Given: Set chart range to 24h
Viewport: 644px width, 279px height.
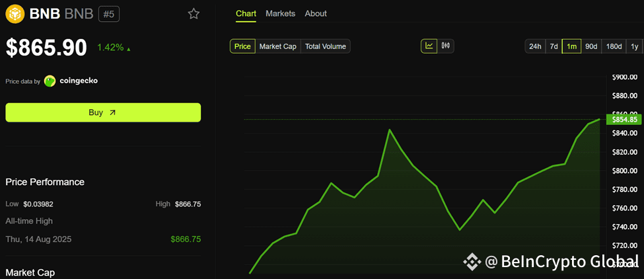Looking at the screenshot, I should [x=535, y=46].
